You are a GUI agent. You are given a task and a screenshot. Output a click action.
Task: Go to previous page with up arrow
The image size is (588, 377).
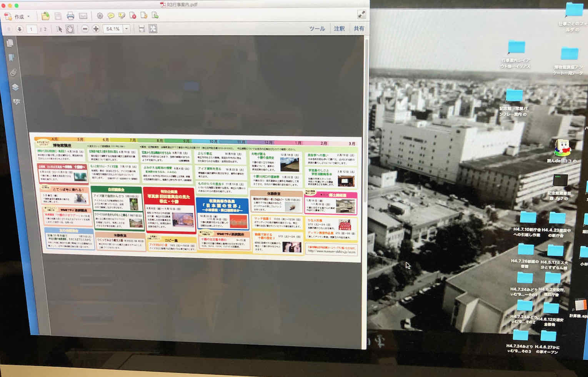tap(9, 29)
